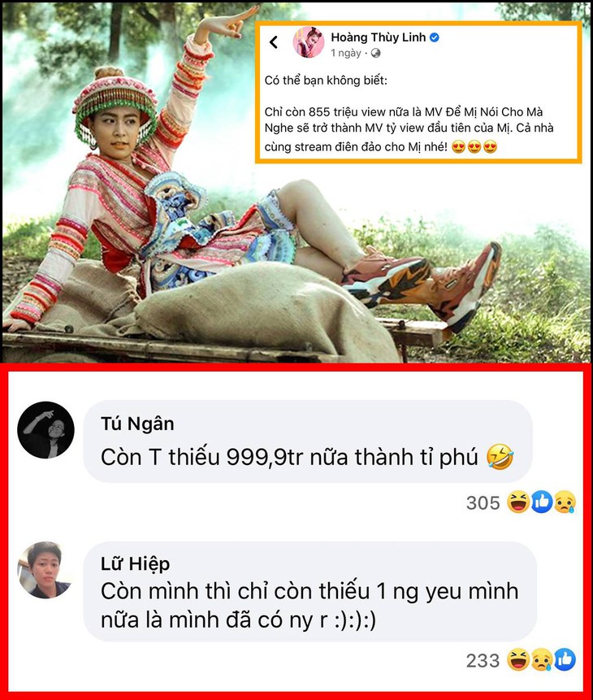Open the 305 reactions count
The height and width of the screenshot is (700, 593).
pyautogui.click(x=483, y=503)
